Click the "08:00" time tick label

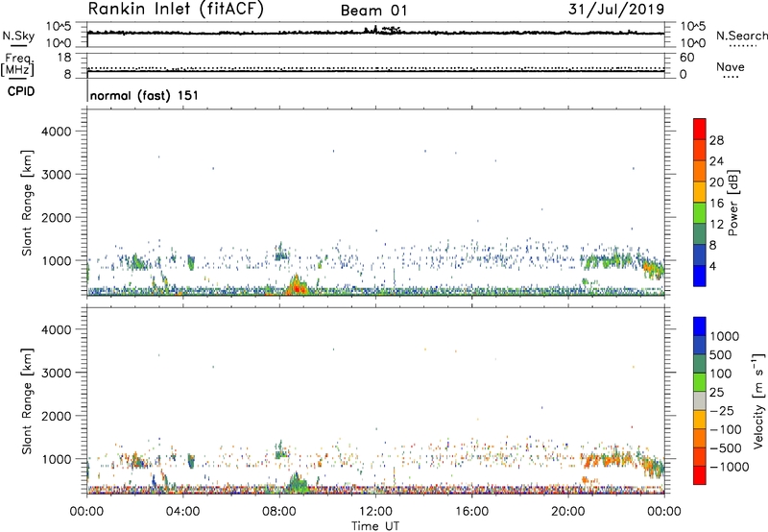pyautogui.click(x=279, y=512)
